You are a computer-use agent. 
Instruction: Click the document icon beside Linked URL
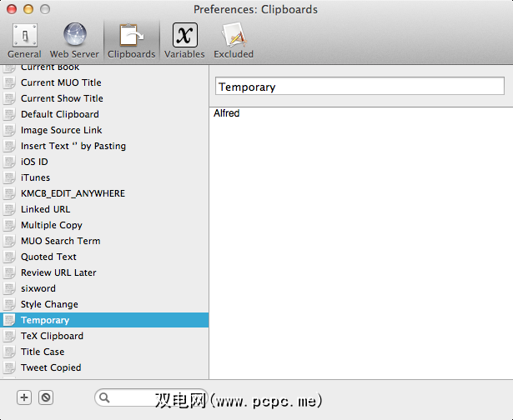(x=9, y=209)
